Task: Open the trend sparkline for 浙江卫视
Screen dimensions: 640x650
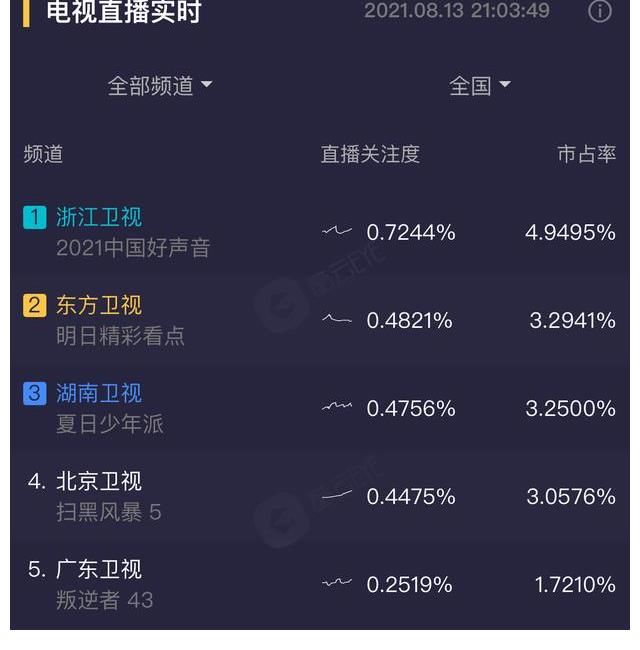Action: [x=337, y=232]
